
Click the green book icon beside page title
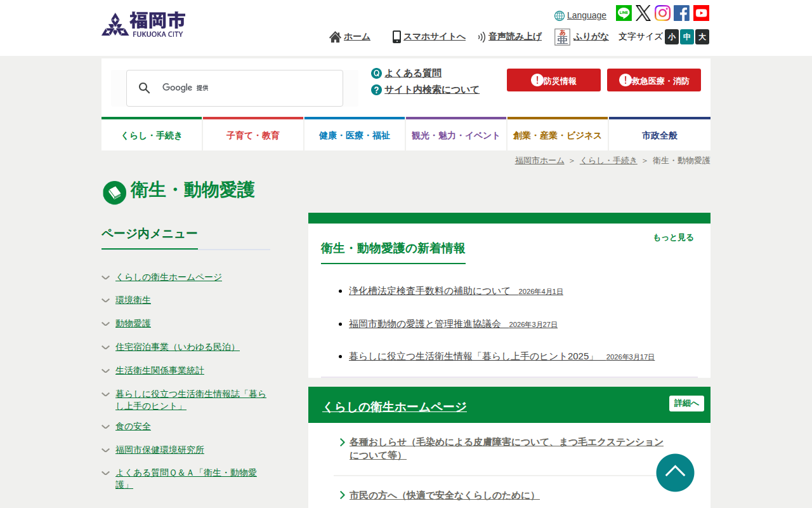click(x=115, y=192)
